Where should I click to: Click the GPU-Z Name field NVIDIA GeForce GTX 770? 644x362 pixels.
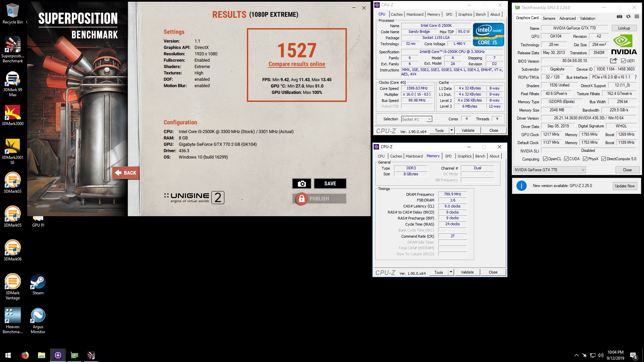(x=574, y=28)
